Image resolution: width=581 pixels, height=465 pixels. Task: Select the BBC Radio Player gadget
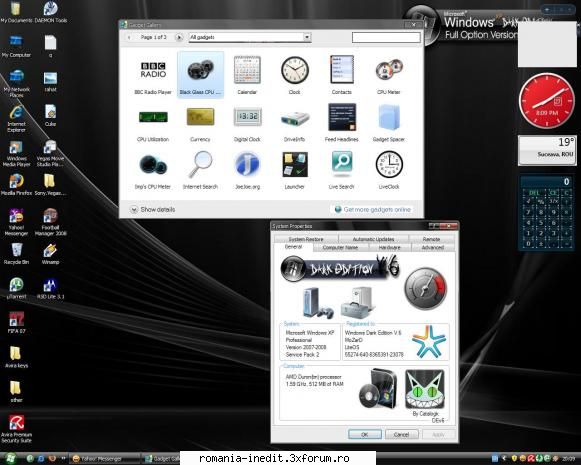[153, 75]
